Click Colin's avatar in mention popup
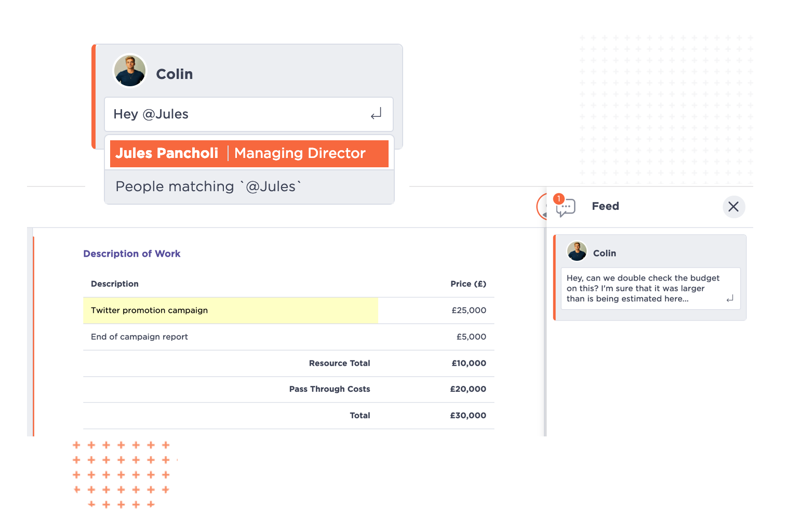800x532 pixels. [130, 71]
